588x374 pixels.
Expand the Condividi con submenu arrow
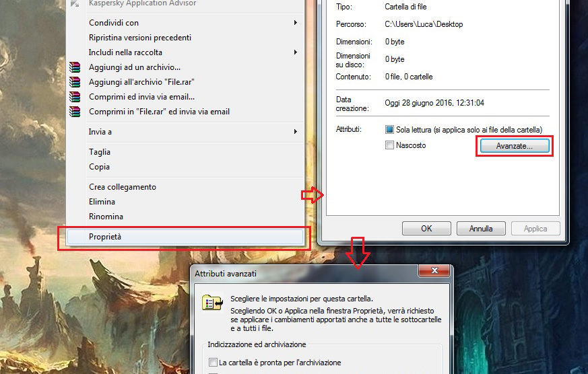pos(296,23)
